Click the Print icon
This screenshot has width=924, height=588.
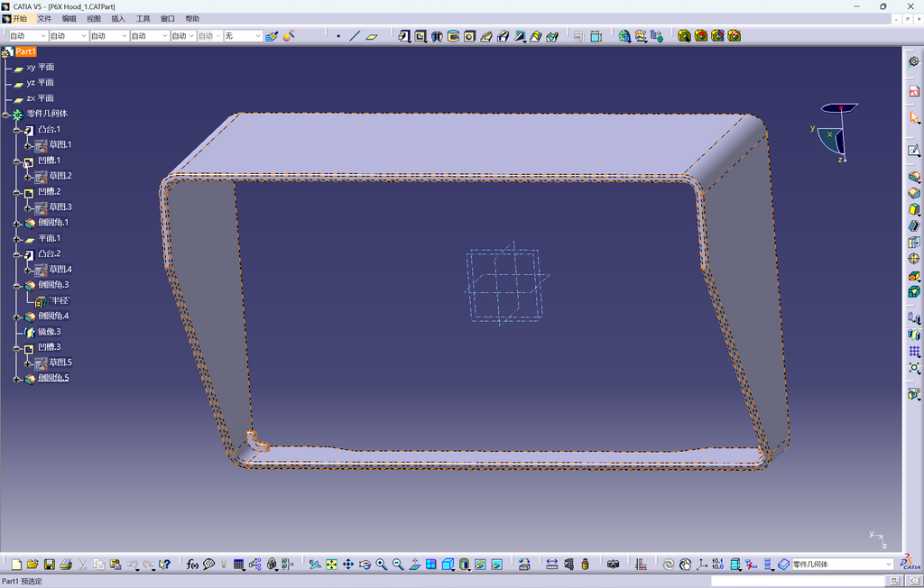[x=66, y=565]
